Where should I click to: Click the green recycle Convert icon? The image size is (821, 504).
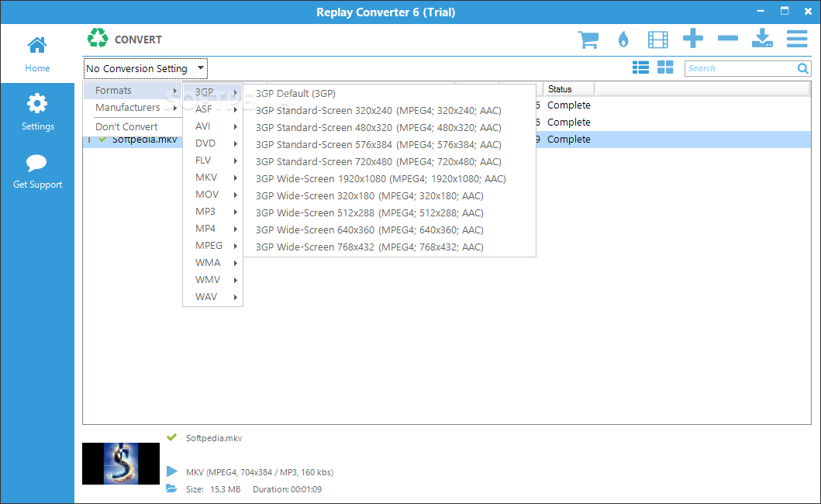tap(98, 39)
